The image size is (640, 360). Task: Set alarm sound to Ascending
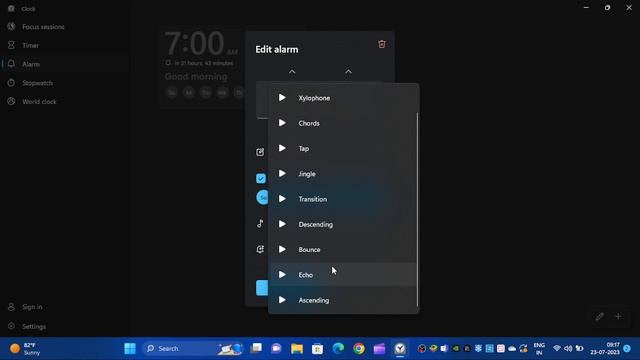(343, 300)
